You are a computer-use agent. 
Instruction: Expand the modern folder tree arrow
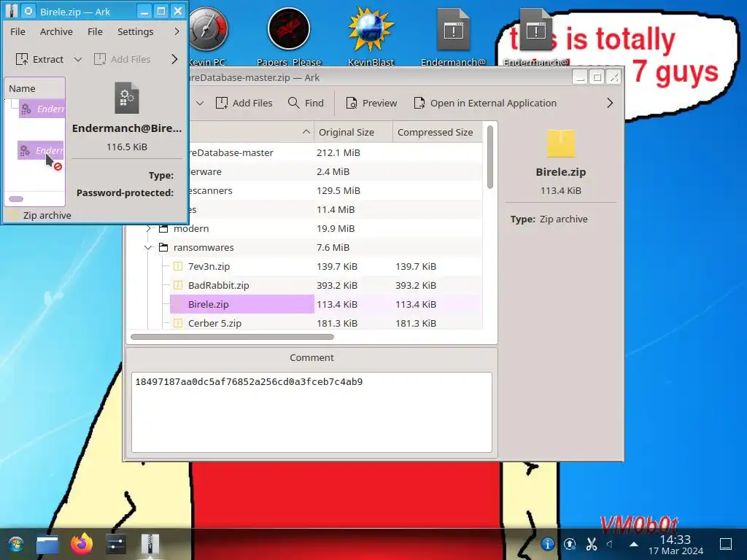149,228
